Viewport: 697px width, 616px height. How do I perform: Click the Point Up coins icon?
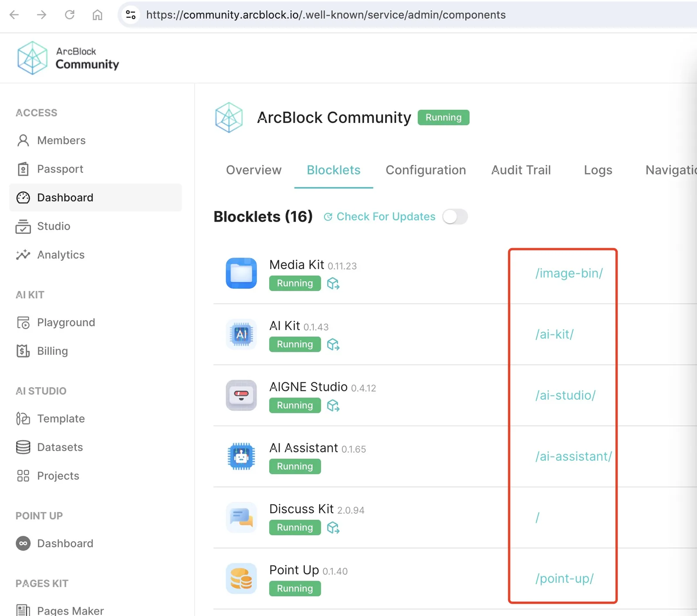(241, 579)
